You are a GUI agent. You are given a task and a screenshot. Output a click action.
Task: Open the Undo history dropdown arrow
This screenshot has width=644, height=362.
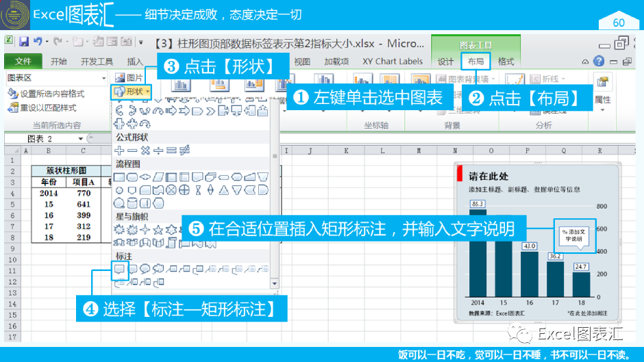tap(47, 42)
